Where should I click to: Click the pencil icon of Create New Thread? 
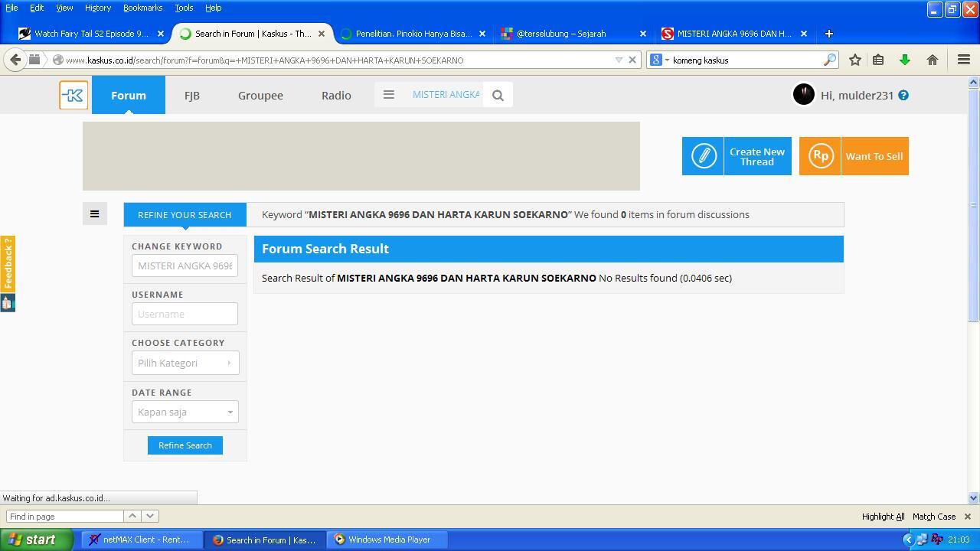point(703,156)
